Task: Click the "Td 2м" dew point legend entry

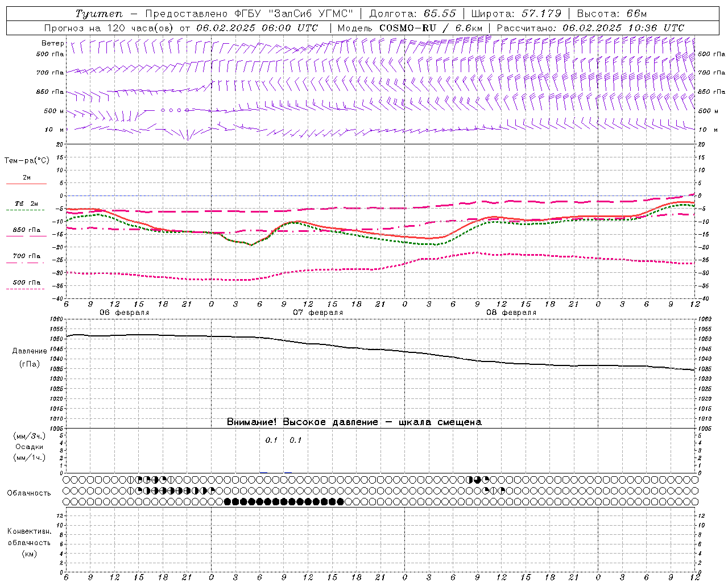Action: pos(26,203)
